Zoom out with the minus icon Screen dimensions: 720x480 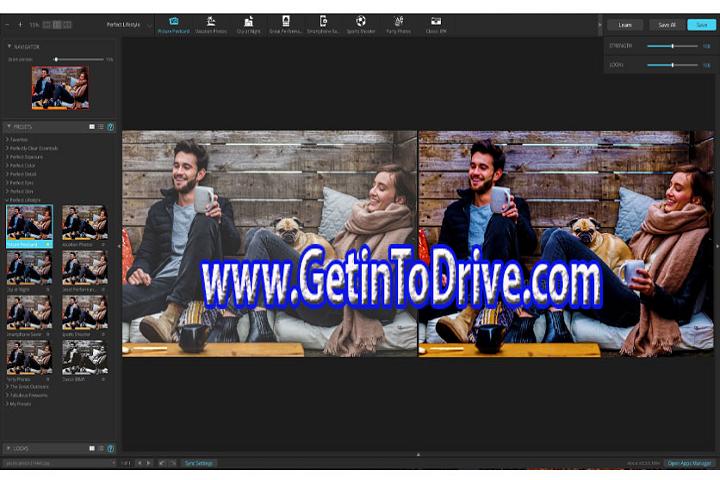tap(7, 25)
